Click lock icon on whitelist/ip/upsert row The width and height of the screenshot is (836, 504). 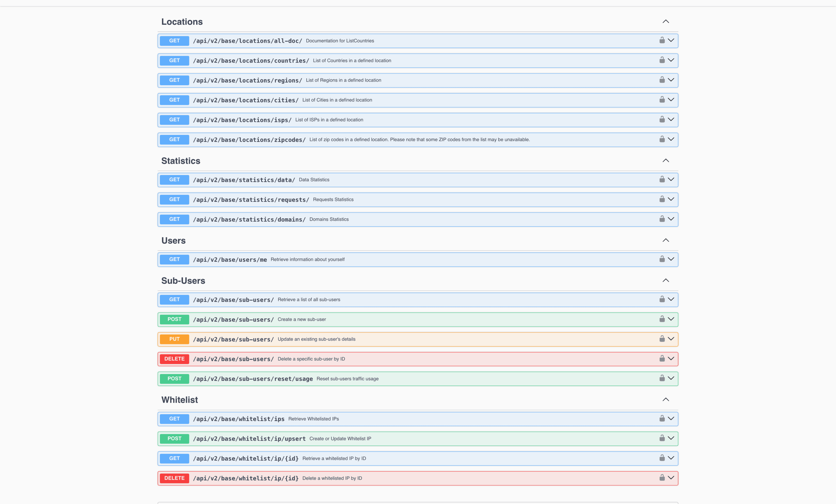point(662,438)
